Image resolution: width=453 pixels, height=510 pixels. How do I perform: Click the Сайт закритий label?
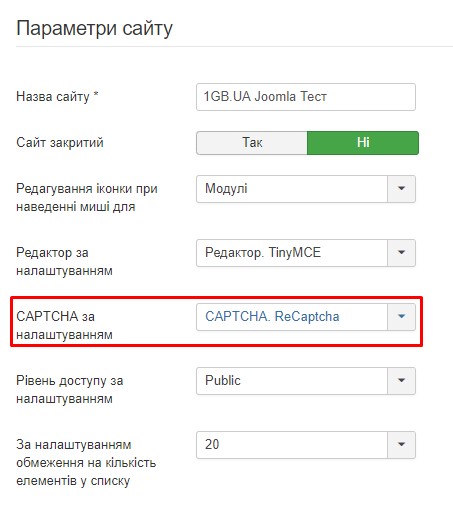[x=60, y=143]
